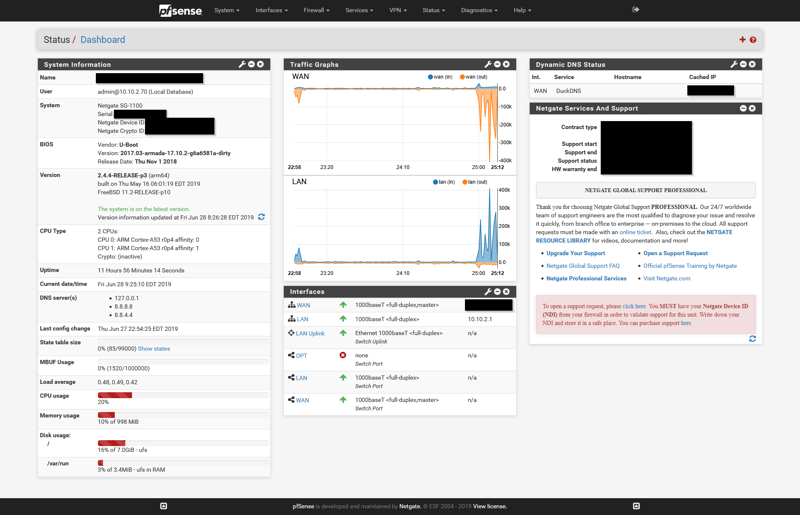Screen dimensions: 800x515
Task: Minimize the Traffic Graphs widget
Action: pos(497,64)
